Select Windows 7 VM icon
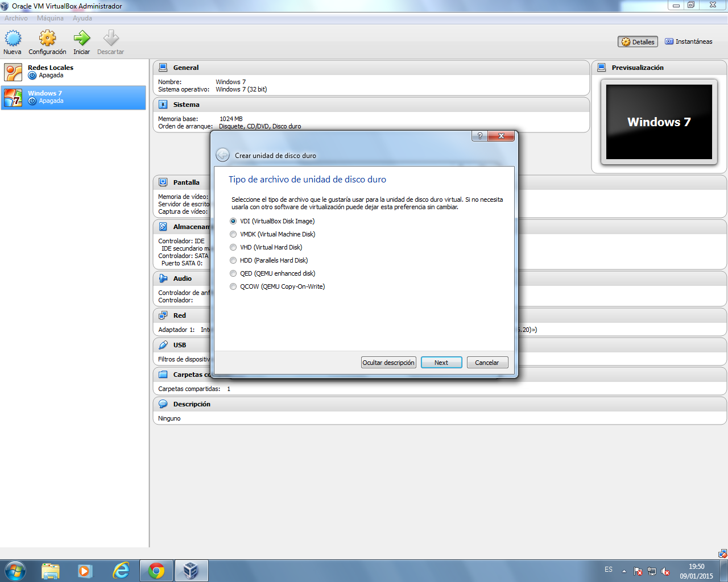Viewport: 728px width, 582px height. pos(13,98)
